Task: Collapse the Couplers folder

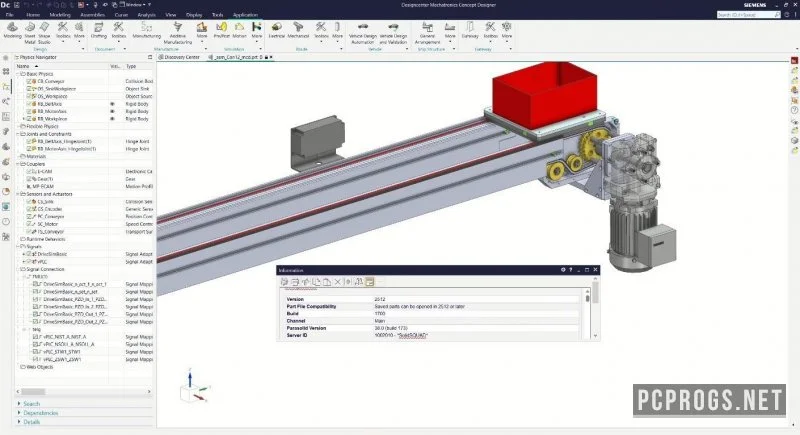Action: tap(18, 164)
